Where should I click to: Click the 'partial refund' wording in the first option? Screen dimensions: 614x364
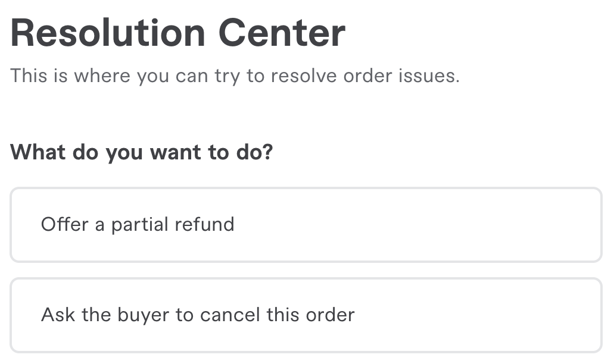pos(173,225)
